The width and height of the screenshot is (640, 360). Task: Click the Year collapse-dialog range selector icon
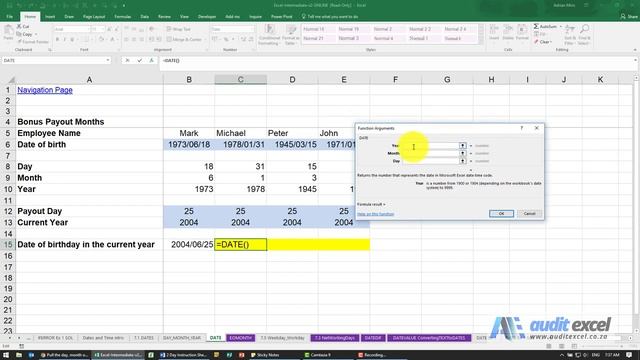(x=462, y=146)
